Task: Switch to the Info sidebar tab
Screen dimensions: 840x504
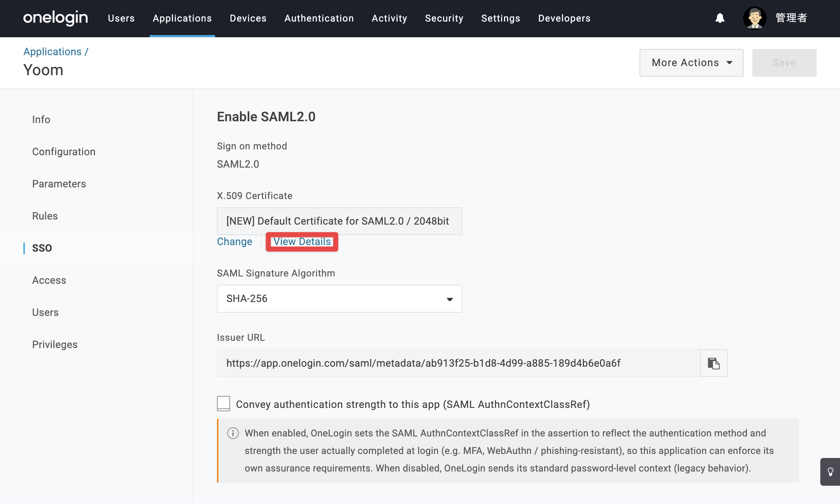Action: point(41,119)
